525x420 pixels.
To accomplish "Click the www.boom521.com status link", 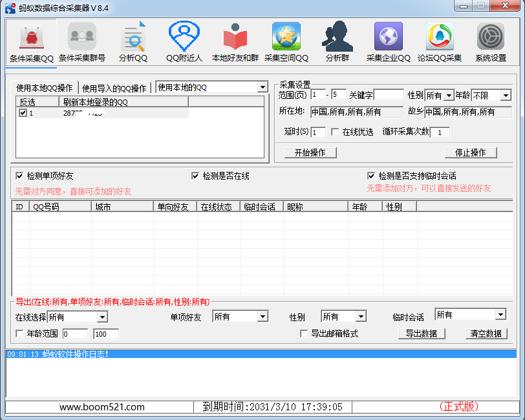I will pos(102,407).
